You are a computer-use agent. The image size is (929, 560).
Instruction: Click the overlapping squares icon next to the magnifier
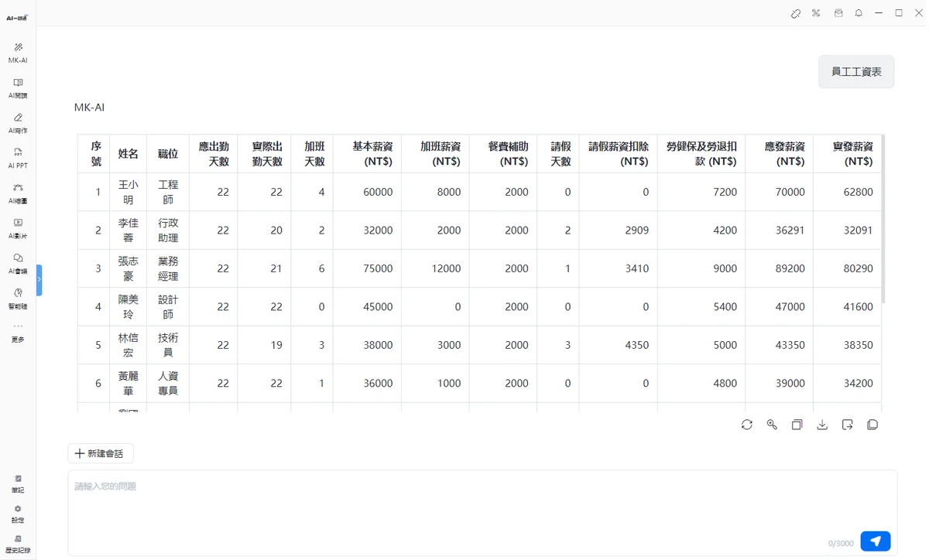[x=797, y=425]
